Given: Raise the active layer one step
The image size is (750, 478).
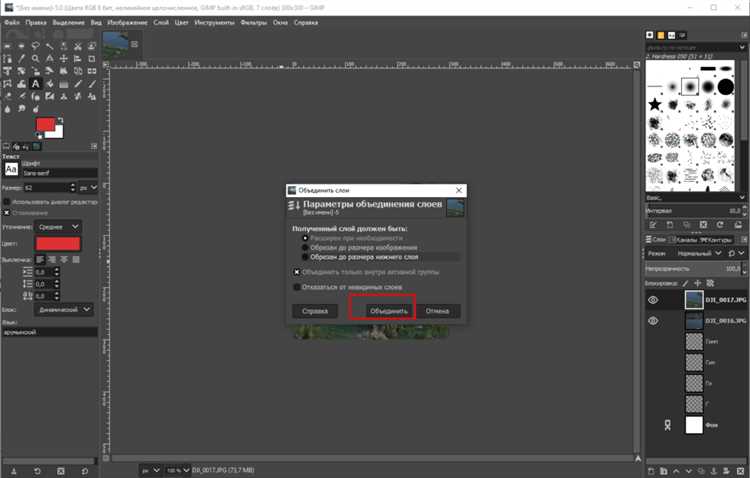Looking at the screenshot, I should 676,471.
